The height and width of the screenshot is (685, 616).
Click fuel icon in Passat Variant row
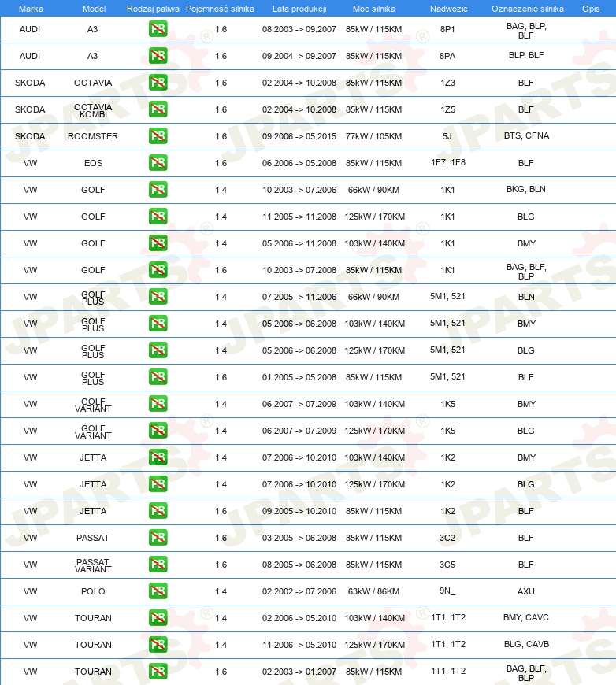click(x=158, y=565)
